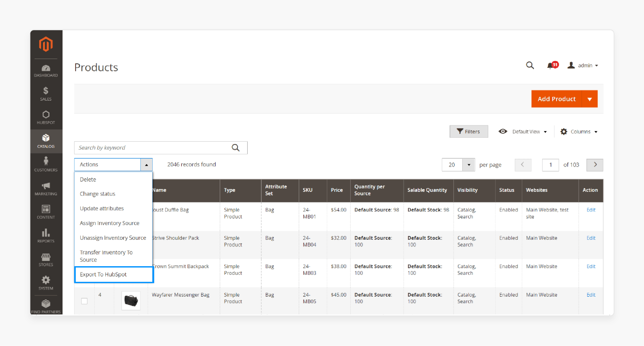Click the Add Product button

(557, 99)
